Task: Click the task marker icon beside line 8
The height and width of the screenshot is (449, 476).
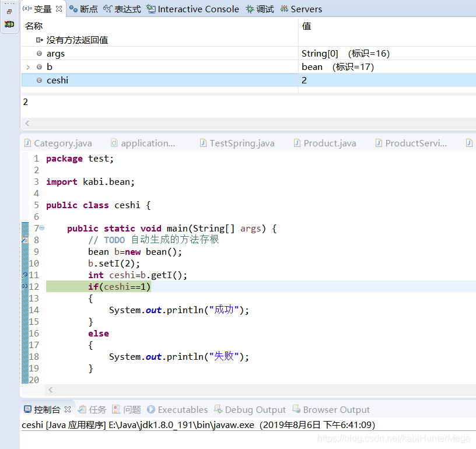Action: (25, 240)
